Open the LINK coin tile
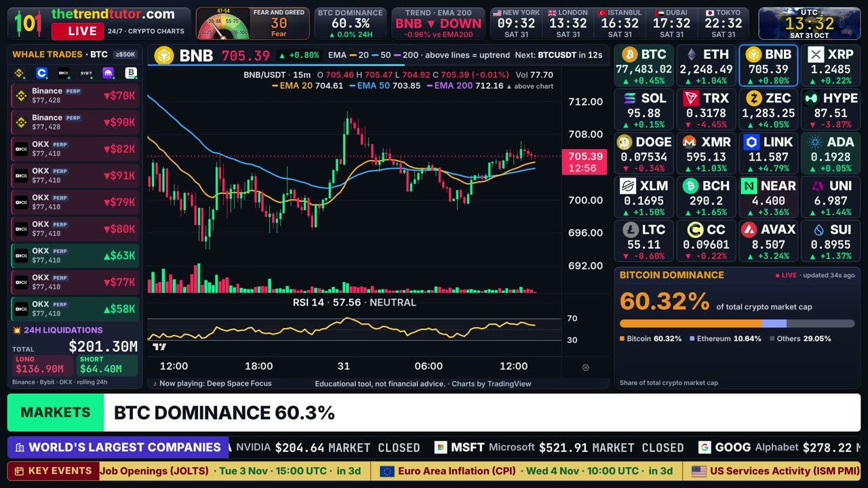Viewport: 868px width, 488px height. 768,154
